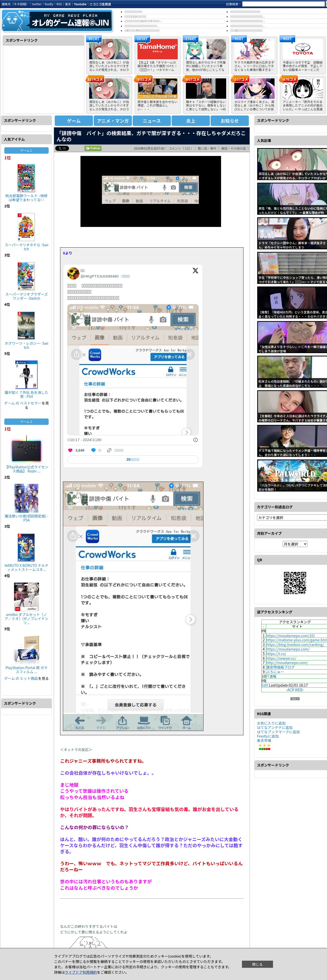Open the コメント（122） link under the title
Screen dimensions: 327x980
point(181,148)
